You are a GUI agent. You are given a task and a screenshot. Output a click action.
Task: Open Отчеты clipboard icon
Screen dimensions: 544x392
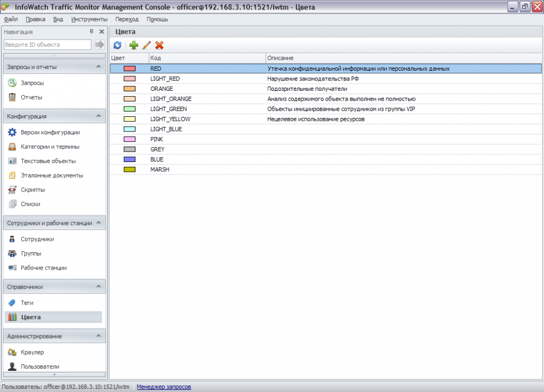(x=12, y=97)
